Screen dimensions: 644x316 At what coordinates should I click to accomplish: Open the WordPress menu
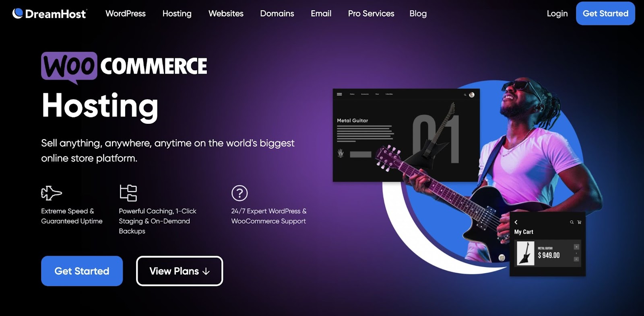(126, 13)
